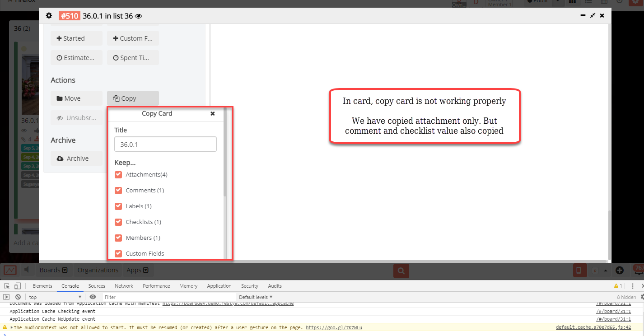This screenshot has height=336, width=644.
Task: Uncheck the Checklists (1) checkbox
Action: (x=118, y=222)
